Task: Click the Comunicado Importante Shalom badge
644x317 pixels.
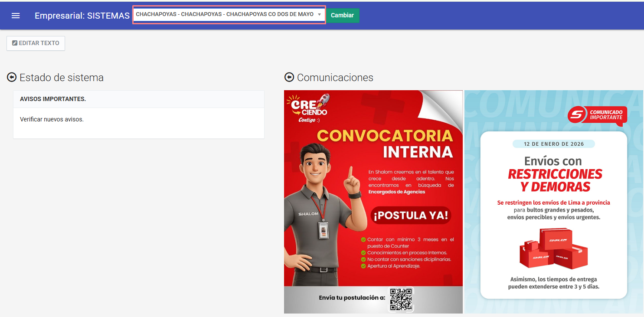Action: point(597,115)
